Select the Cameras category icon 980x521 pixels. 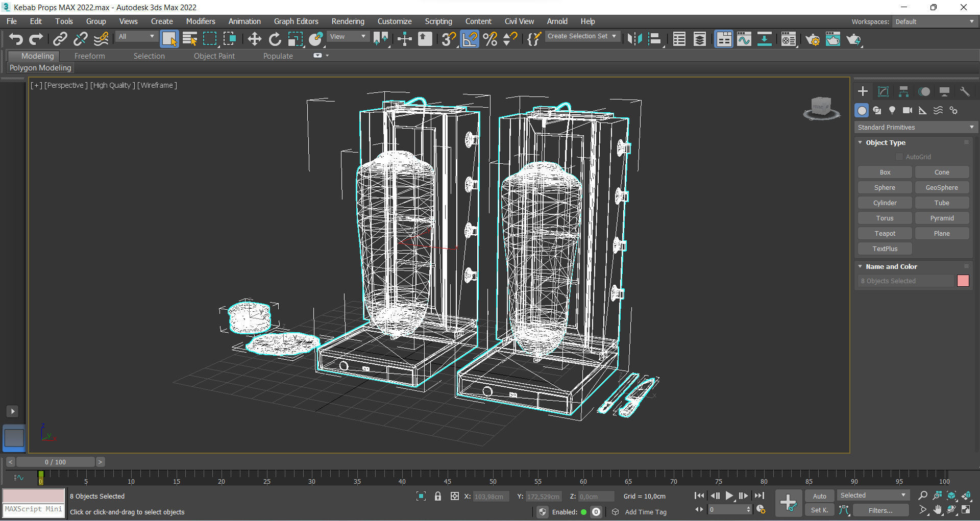click(908, 110)
